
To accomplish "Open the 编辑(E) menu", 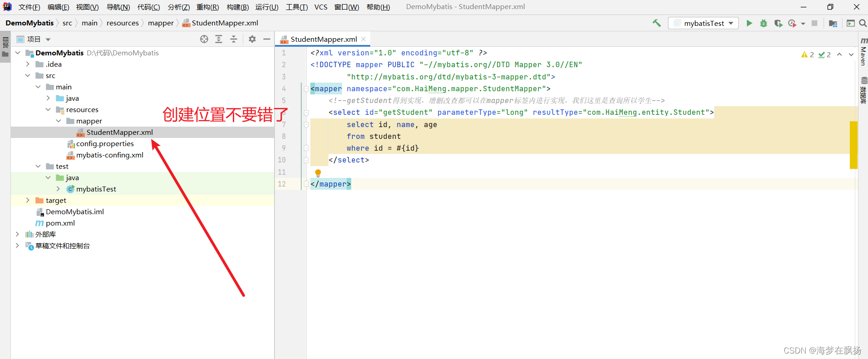I will tap(58, 7).
